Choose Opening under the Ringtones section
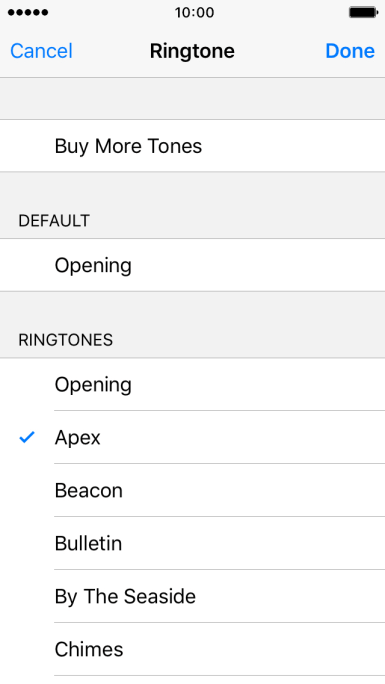 pos(192,384)
